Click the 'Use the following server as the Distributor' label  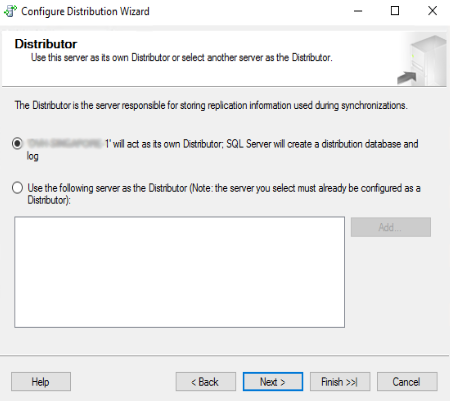click(224, 194)
